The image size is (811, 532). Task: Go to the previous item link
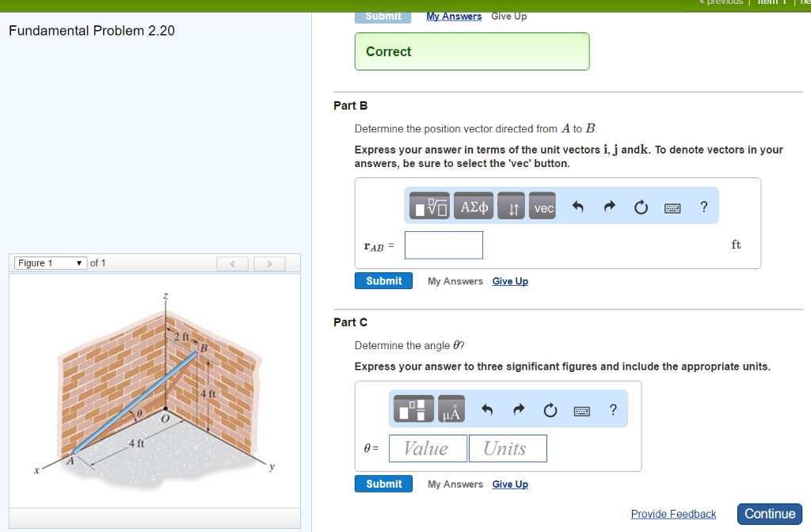click(x=721, y=2)
